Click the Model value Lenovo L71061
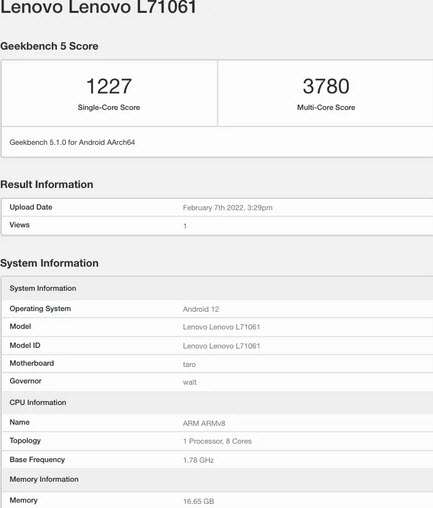This screenshot has height=508, width=433. 221,327
